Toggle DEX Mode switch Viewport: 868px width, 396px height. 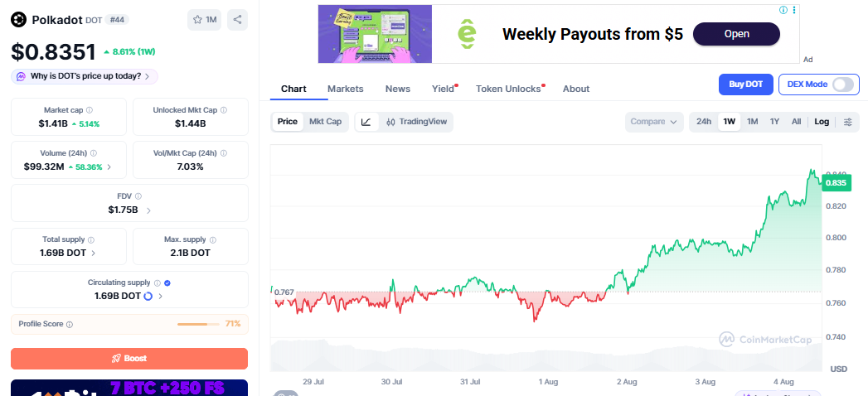coord(844,85)
